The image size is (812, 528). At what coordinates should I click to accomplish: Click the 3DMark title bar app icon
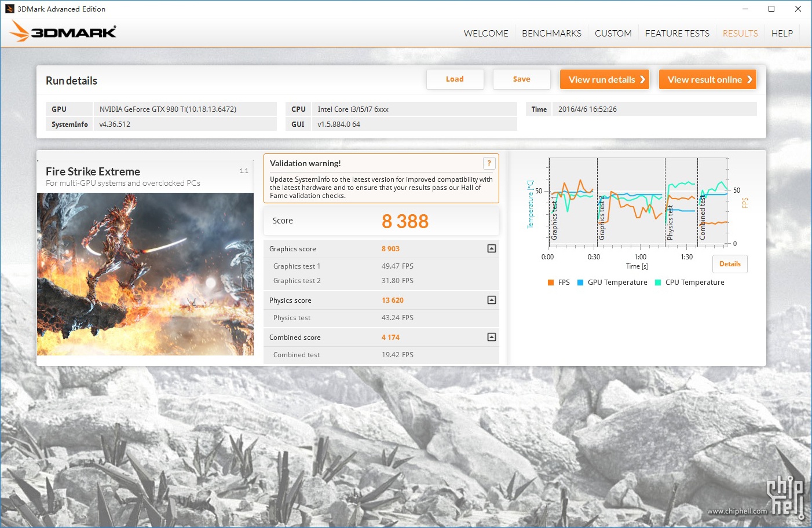click(10, 9)
